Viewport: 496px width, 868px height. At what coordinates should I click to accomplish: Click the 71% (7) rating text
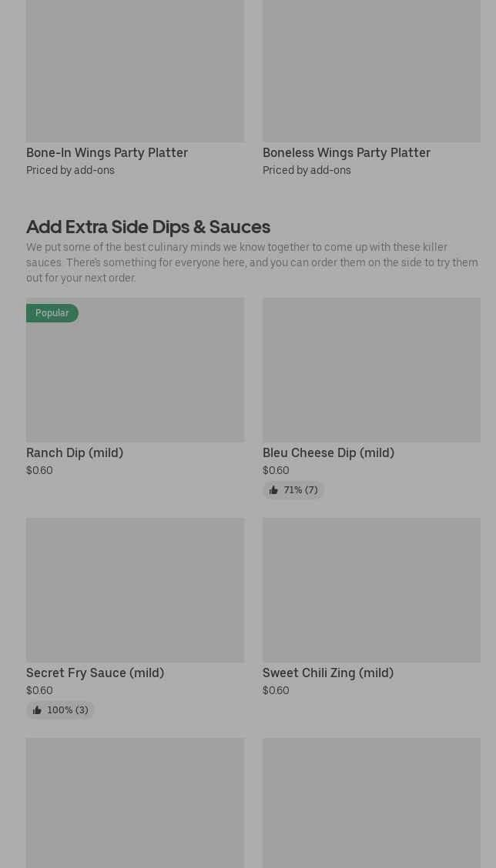coord(300,490)
